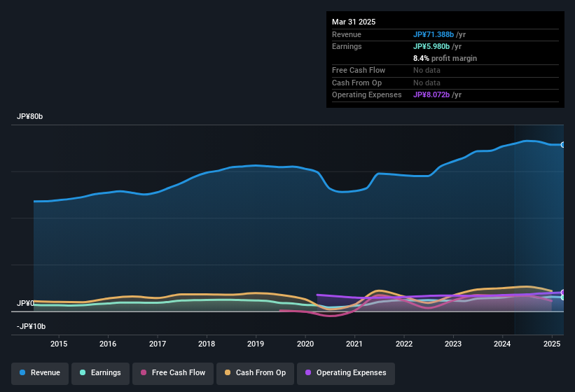
Task: Click No data beside Cash From Op
Action: pyautogui.click(x=427, y=83)
